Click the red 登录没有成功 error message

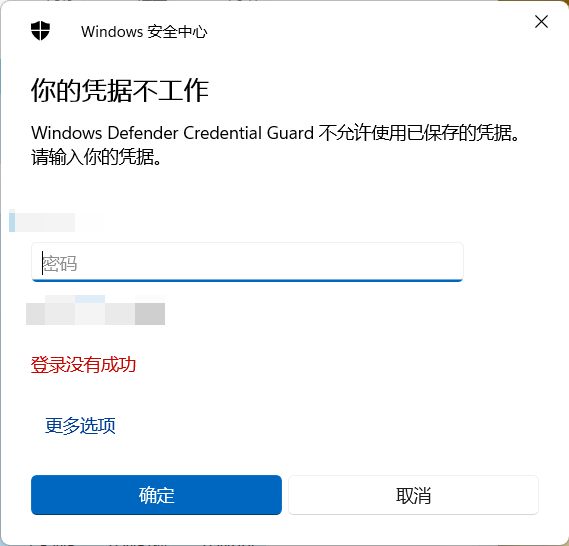pos(83,365)
